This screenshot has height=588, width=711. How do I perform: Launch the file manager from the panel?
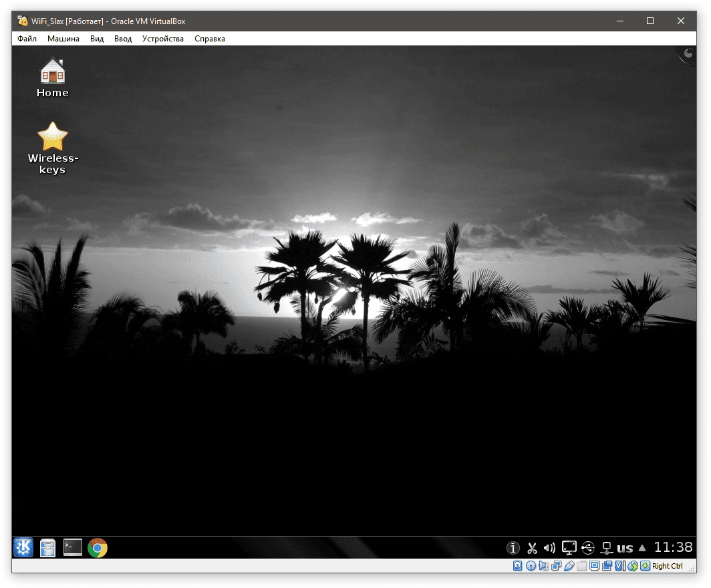[x=47, y=548]
